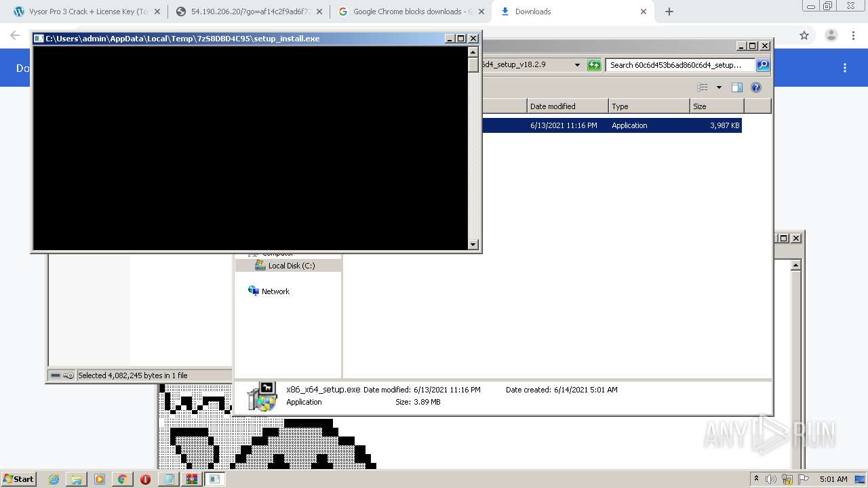The width and height of the screenshot is (868, 488).
Task: Toggle the preview pane button
Action: click(737, 87)
